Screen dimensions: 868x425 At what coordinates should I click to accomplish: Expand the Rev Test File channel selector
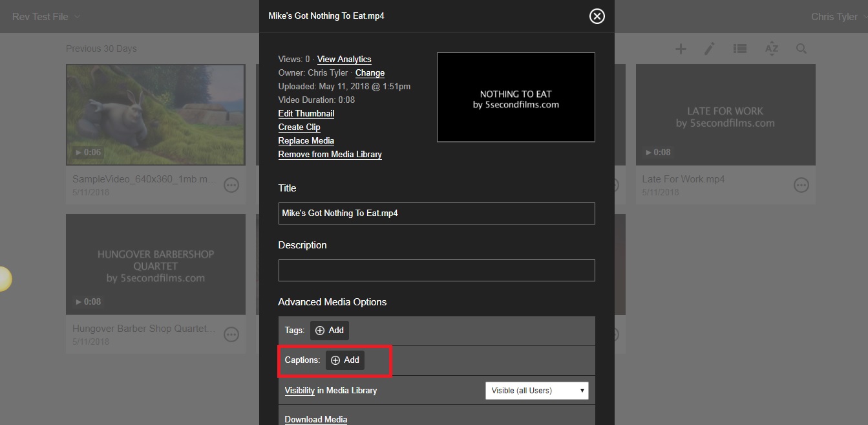pos(46,16)
